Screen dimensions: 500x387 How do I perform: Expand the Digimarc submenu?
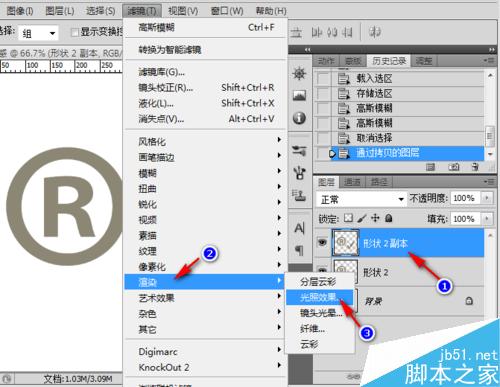pyautogui.click(x=205, y=351)
